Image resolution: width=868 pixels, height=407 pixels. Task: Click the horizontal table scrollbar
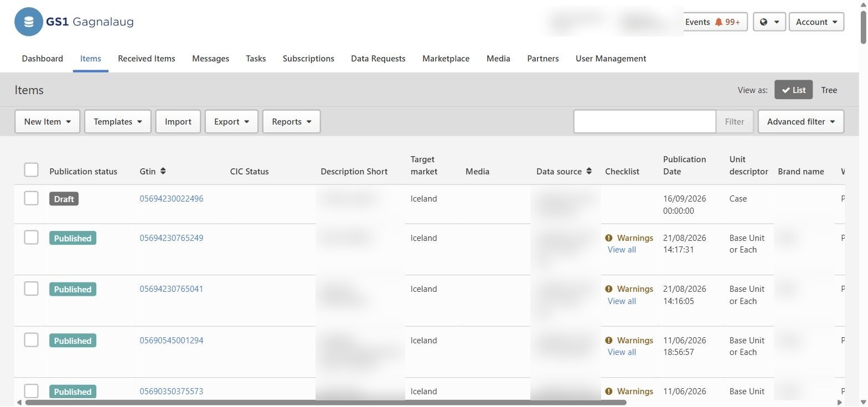(325, 403)
